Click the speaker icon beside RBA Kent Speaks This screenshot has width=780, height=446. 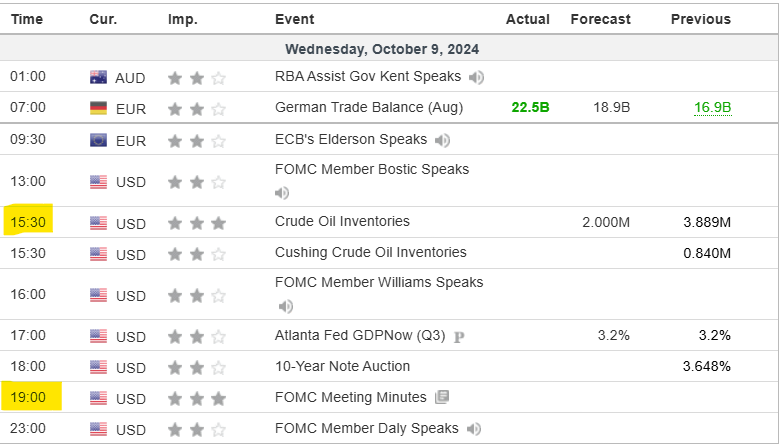[x=477, y=77]
